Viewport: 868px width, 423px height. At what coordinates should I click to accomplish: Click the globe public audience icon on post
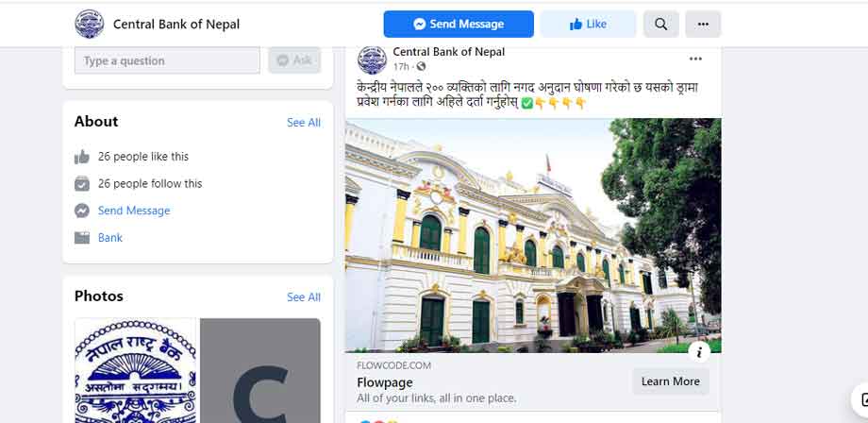[x=422, y=66]
